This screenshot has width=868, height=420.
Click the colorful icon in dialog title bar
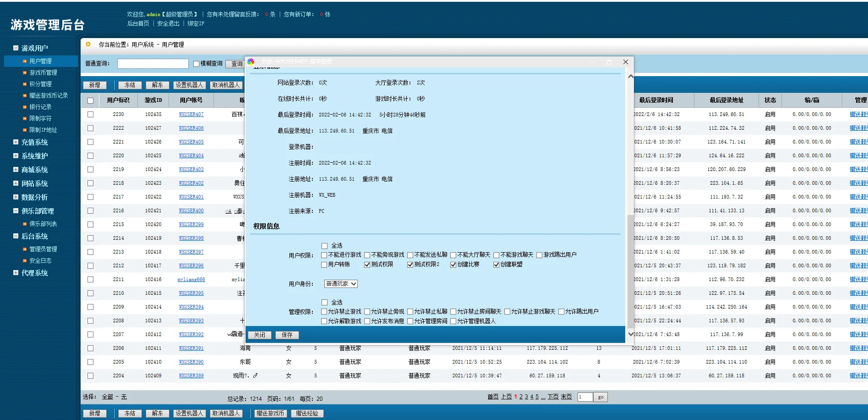pyautogui.click(x=251, y=62)
